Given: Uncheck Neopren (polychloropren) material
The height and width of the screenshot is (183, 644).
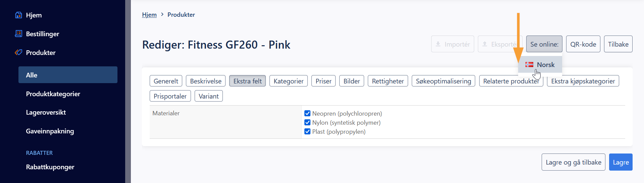Looking at the screenshot, I should click(x=307, y=113).
